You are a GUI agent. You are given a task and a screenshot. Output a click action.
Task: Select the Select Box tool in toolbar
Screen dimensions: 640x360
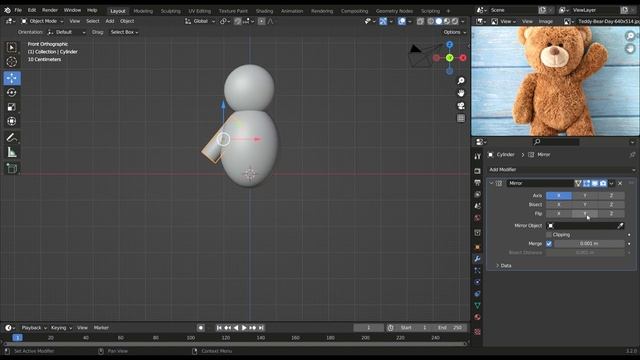pos(11,48)
